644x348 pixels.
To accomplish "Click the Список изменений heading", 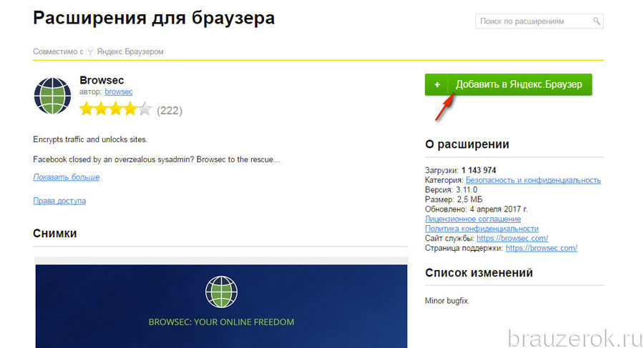I will point(479,273).
